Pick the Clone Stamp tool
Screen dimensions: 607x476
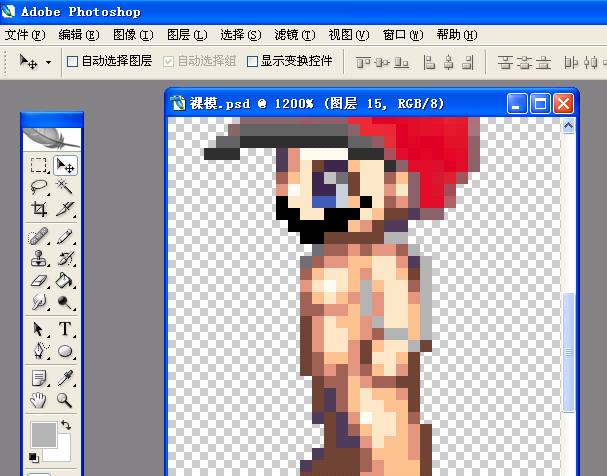[x=39, y=258]
